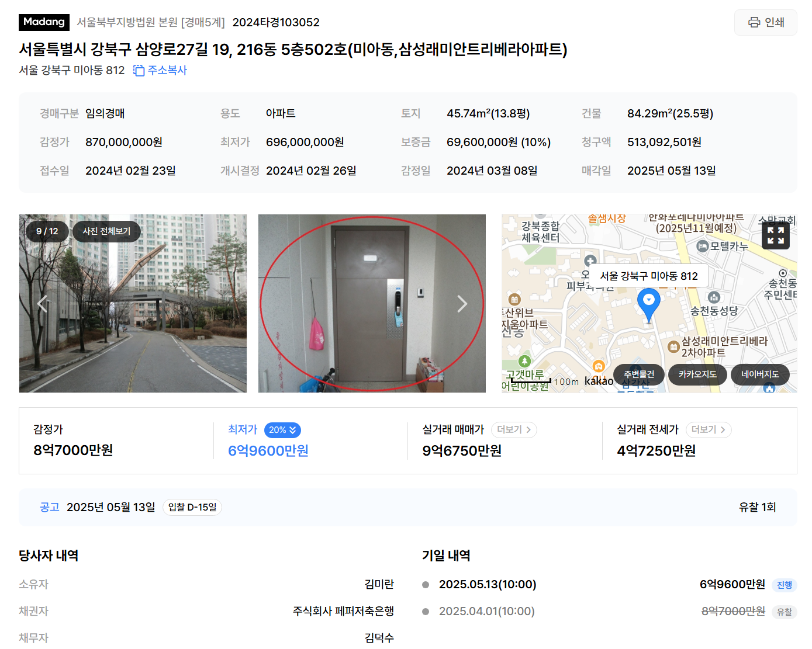The image size is (812, 649).
Task: Show the previous photo with the left arrow
Action: pyautogui.click(x=43, y=304)
